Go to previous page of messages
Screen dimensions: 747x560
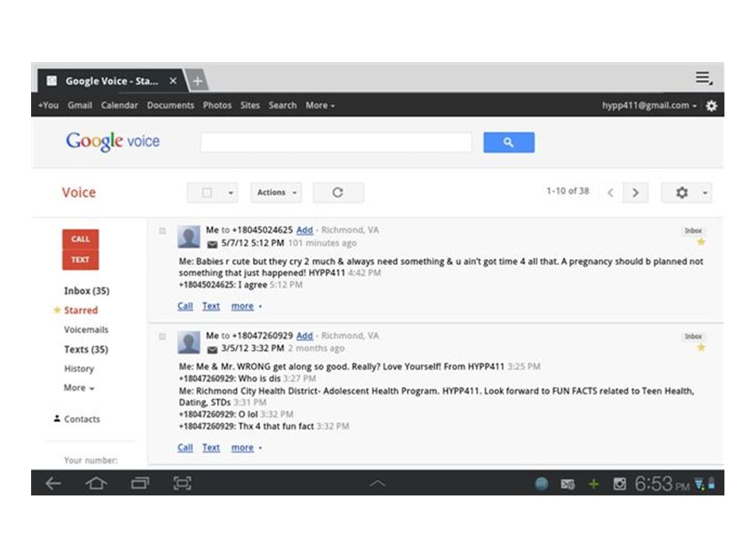[610, 193]
